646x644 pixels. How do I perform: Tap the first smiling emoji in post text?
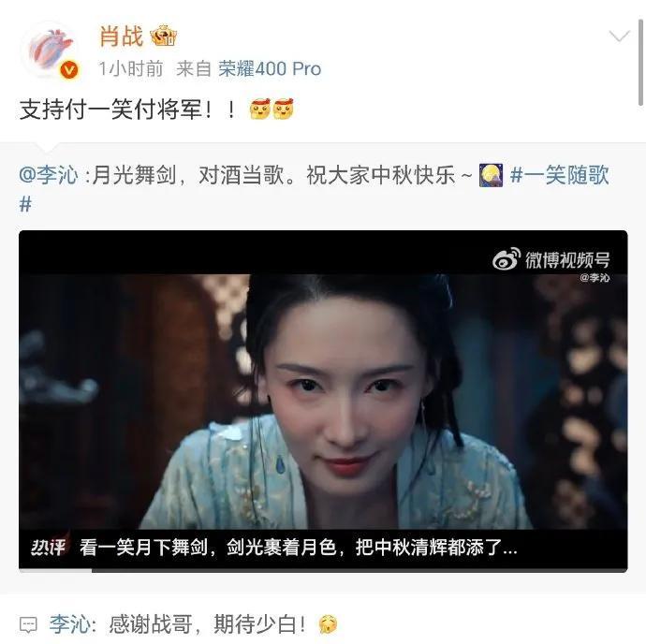point(260,110)
